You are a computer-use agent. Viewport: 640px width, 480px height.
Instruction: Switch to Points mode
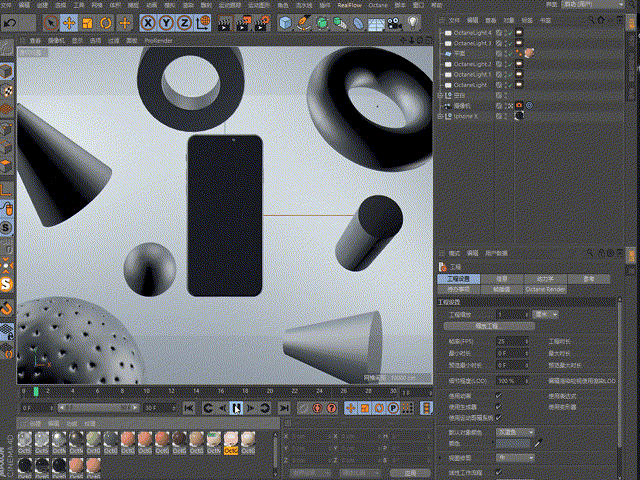tap(7, 129)
